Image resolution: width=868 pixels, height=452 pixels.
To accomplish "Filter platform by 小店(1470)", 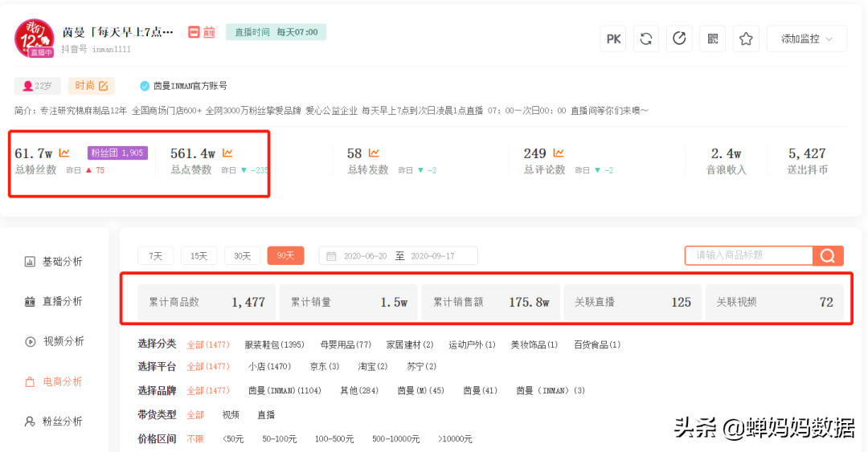I will 269,366.
